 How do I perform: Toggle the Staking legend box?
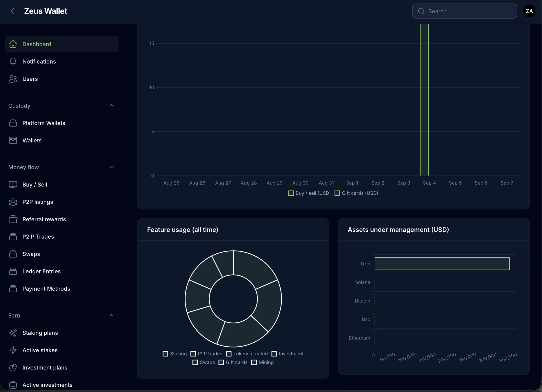pyautogui.click(x=165, y=354)
